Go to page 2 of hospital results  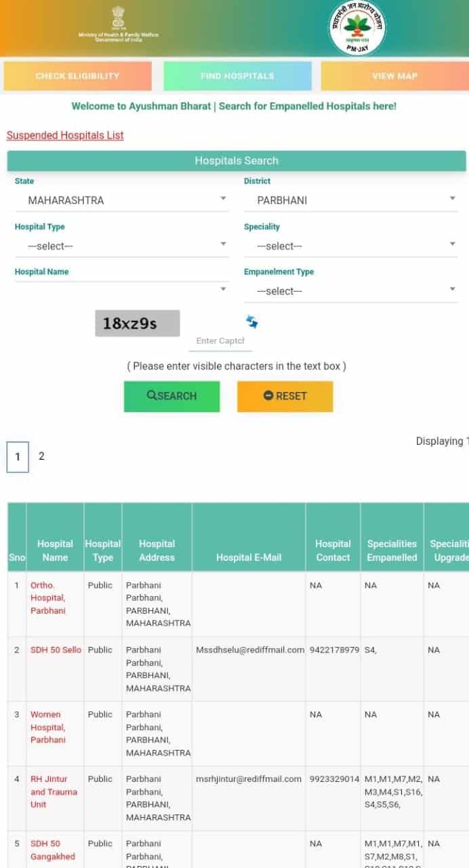tap(41, 456)
